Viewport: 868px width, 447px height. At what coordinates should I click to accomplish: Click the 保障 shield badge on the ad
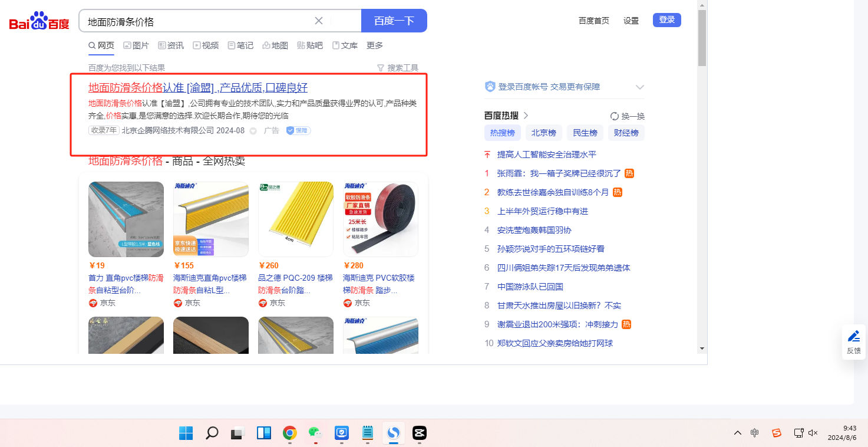click(x=298, y=130)
